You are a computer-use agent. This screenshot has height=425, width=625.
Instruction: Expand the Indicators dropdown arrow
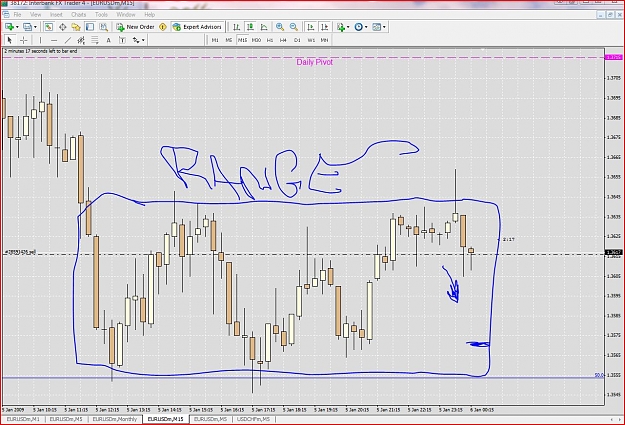click(348, 27)
